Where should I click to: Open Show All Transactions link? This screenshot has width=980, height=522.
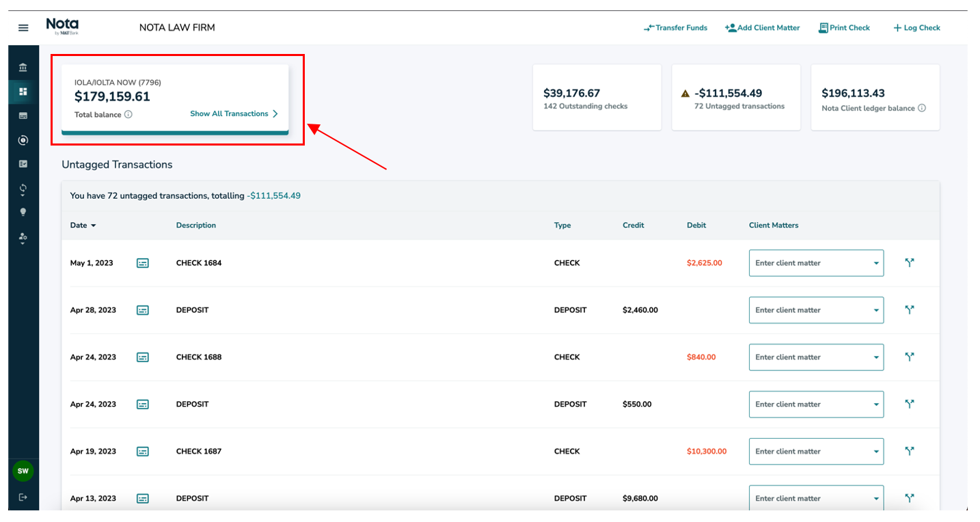[x=234, y=114]
